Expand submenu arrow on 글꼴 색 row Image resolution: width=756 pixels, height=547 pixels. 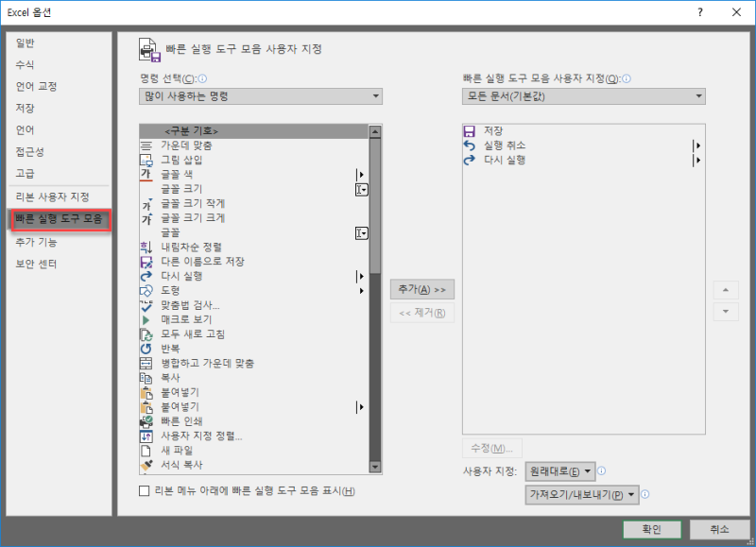(360, 175)
